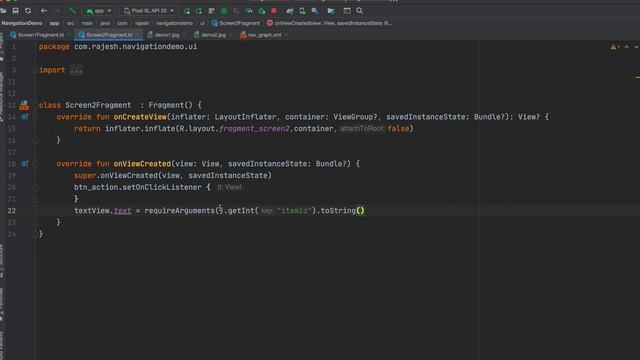This screenshot has width=640, height=360.
Task: Click the Screen2Fragment breadcrumb item
Action: (236, 23)
